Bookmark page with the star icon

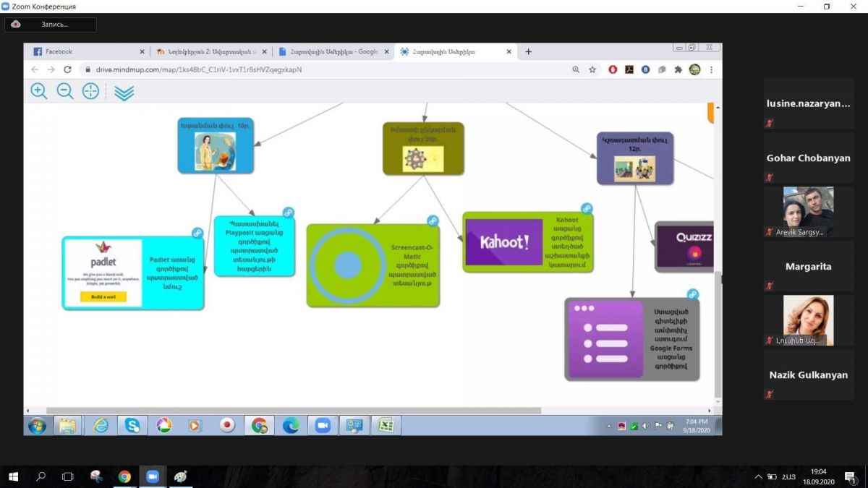click(592, 70)
